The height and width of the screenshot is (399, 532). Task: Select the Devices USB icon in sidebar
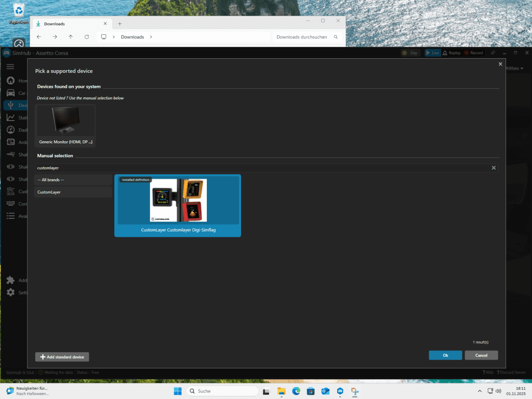[x=10, y=105]
